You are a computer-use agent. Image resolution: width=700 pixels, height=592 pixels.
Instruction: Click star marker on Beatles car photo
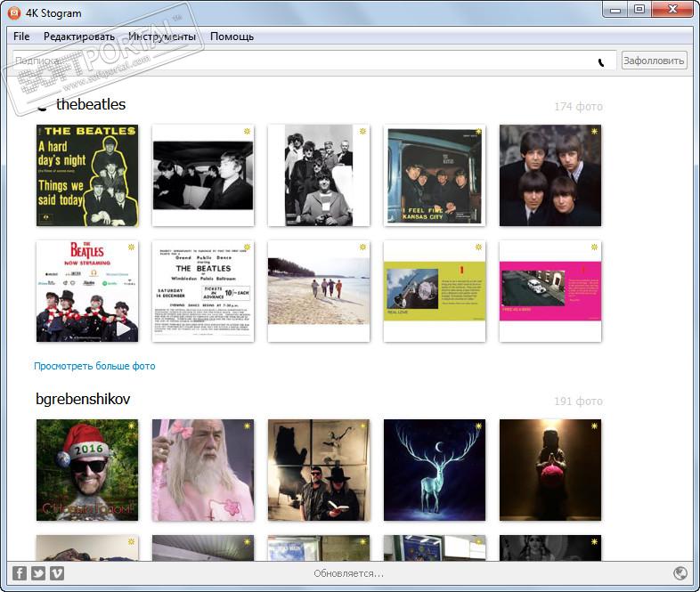pyautogui.click(x=247, y=131)
